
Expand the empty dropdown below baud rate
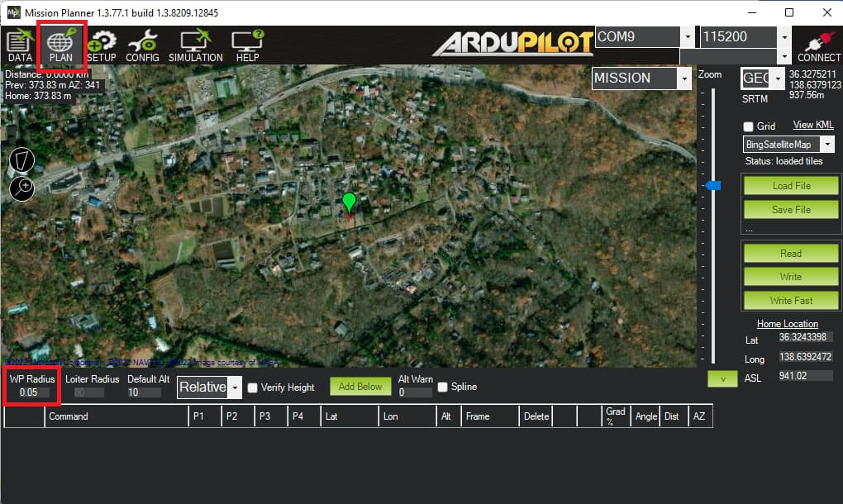point(784,56)
